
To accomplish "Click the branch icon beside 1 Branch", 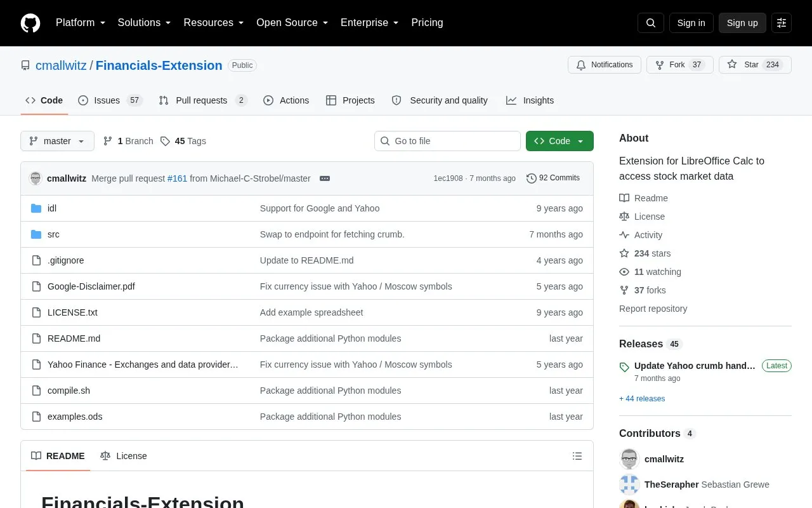I will point(108,141).
